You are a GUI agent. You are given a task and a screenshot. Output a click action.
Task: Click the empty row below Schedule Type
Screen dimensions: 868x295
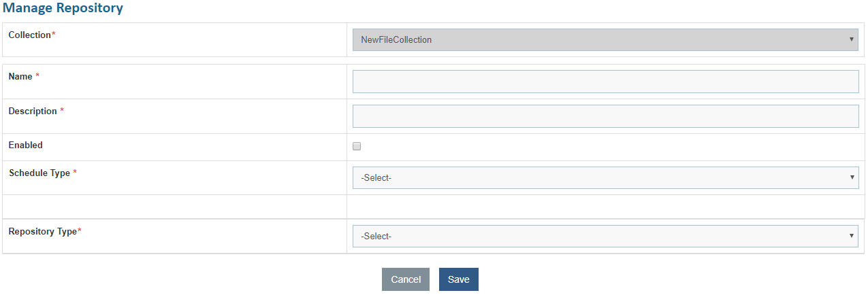coord(434,207)
